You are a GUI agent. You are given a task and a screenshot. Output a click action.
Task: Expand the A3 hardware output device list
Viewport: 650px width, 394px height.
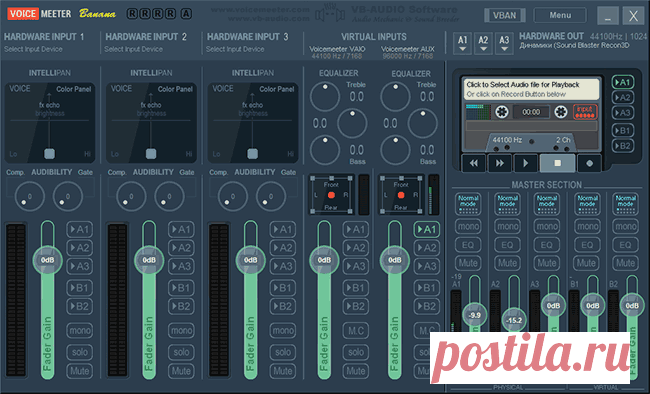tap(504, 44)
